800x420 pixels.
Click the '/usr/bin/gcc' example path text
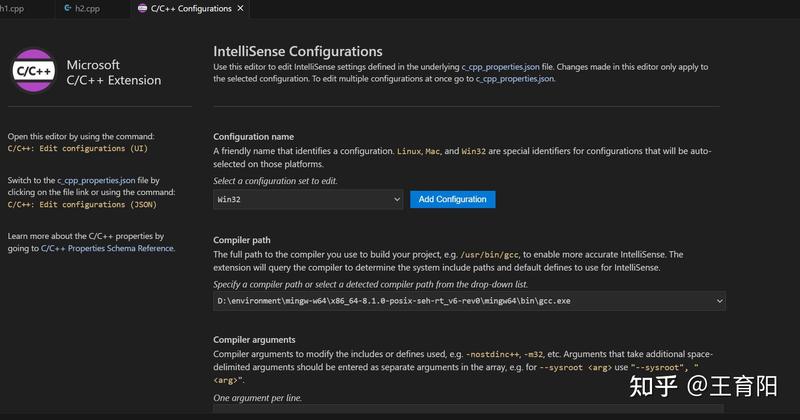tap(489, 255)
